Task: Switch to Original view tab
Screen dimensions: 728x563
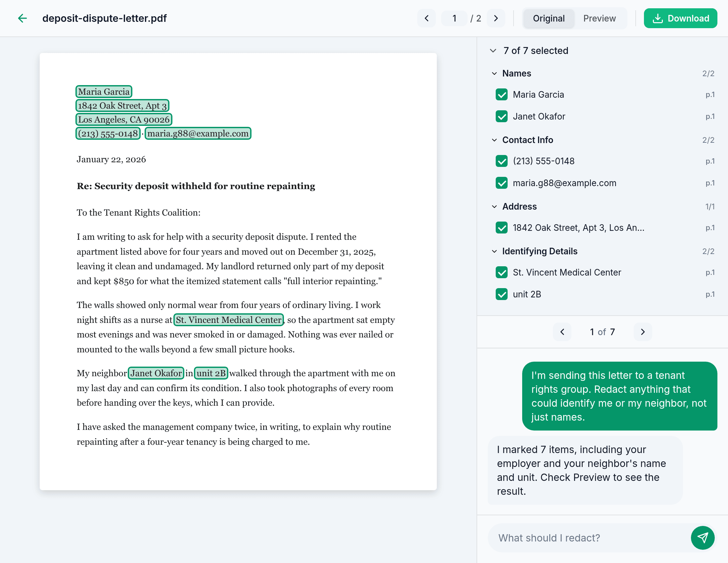Action: (x=548, y=18)
